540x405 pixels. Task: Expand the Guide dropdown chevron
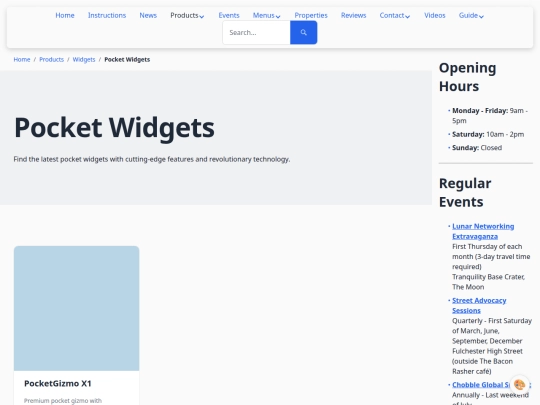(481, 16)
